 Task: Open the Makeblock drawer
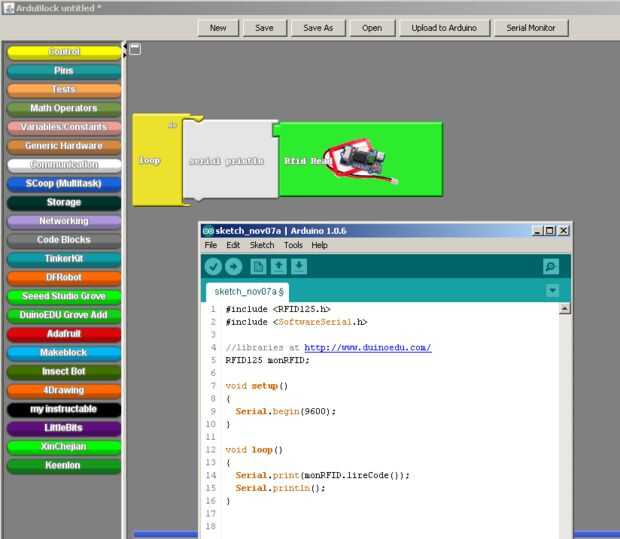(64, 352)
